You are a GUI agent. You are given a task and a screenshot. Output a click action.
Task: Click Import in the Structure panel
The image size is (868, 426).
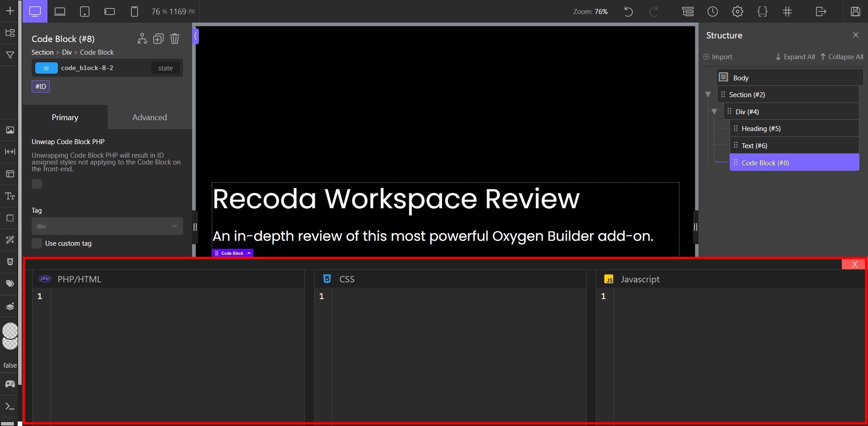717,56
